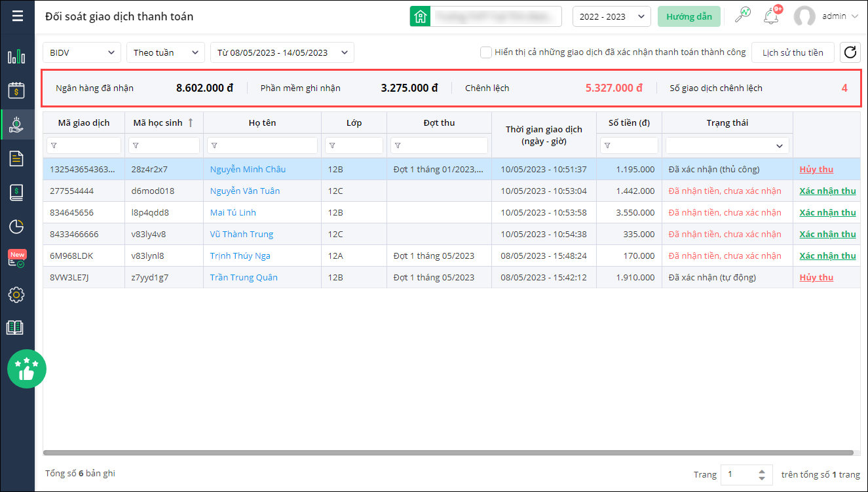
Task: Expand the 'Theo tuần' period dropdown
Action: 165,52
